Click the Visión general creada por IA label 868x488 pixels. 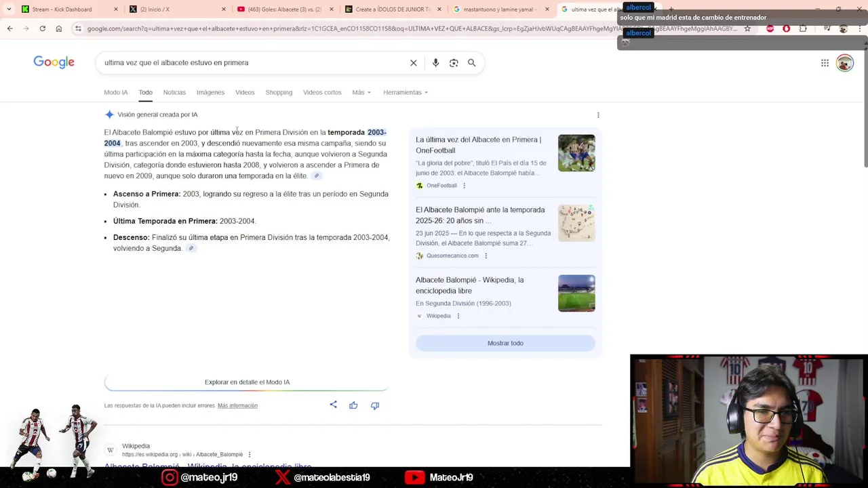click(157, 115)
